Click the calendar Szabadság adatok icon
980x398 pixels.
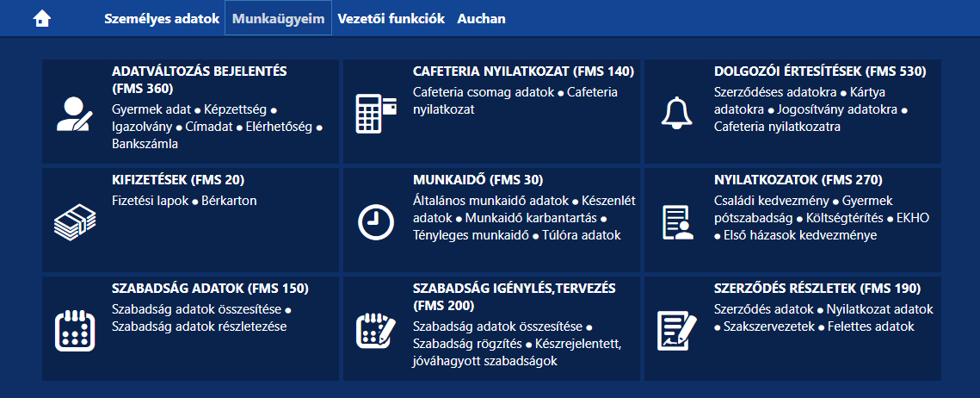pos(74,330)
